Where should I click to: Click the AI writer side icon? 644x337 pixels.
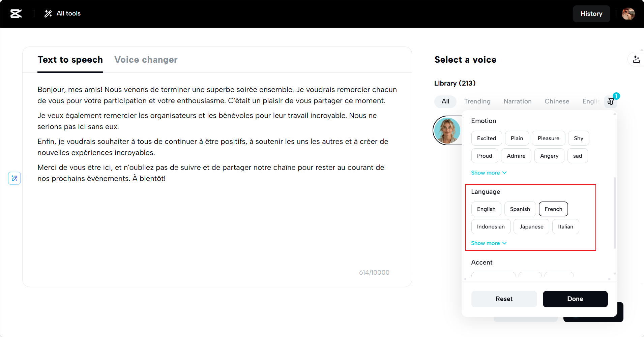[x=14, y=178]
